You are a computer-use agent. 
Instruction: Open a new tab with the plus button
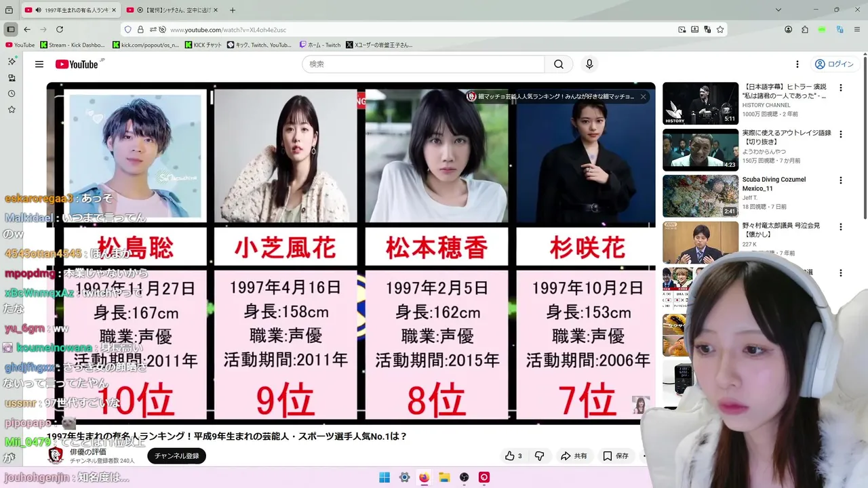[233, 10]
